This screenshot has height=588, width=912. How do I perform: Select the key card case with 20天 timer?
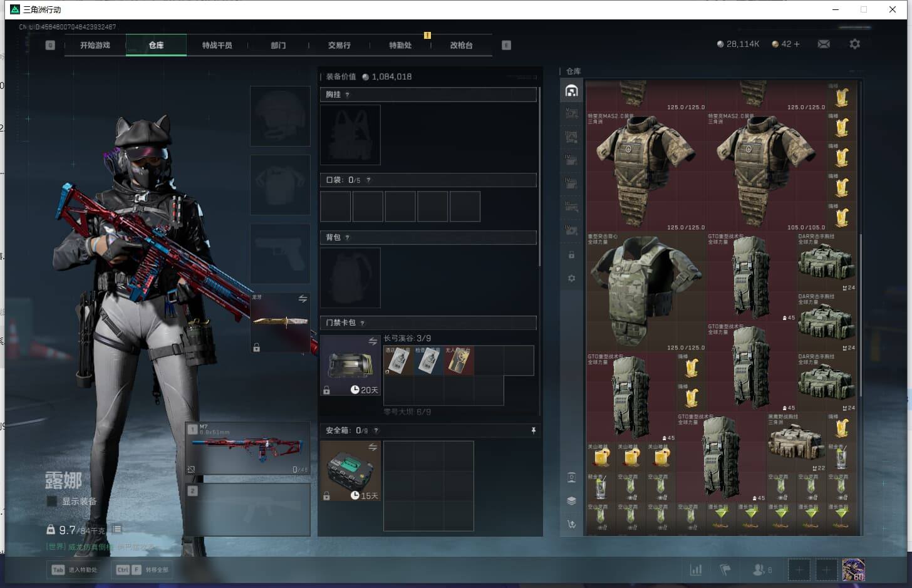350,365
